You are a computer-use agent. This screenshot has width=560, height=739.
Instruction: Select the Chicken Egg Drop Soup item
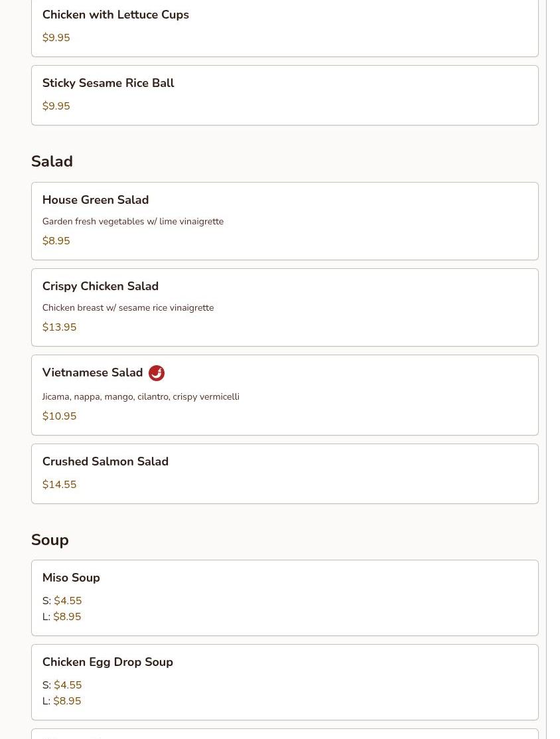[x=285, y=682]
